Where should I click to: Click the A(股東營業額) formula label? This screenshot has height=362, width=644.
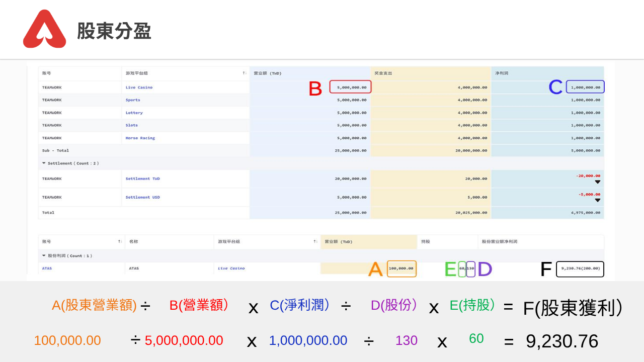pyautogui.click(x=94, y=305)
